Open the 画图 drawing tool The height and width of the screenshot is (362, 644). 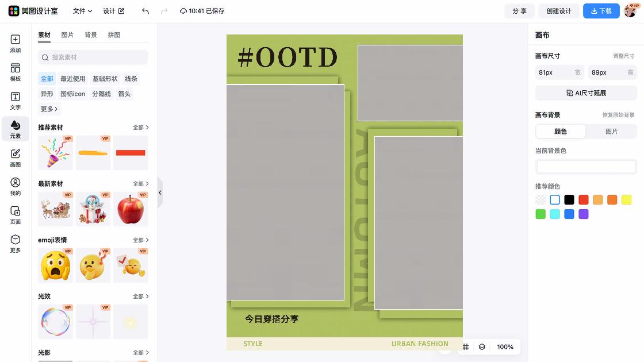[15, 158]
